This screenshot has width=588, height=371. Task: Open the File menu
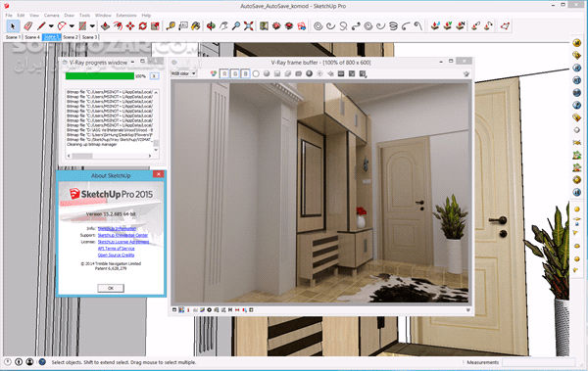[9, 16]
